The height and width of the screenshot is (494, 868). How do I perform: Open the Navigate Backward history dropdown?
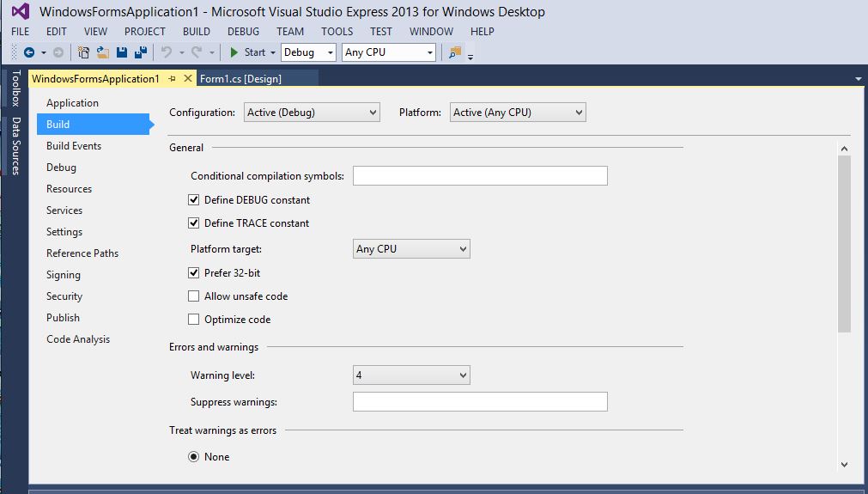click(x=43, y=53)
